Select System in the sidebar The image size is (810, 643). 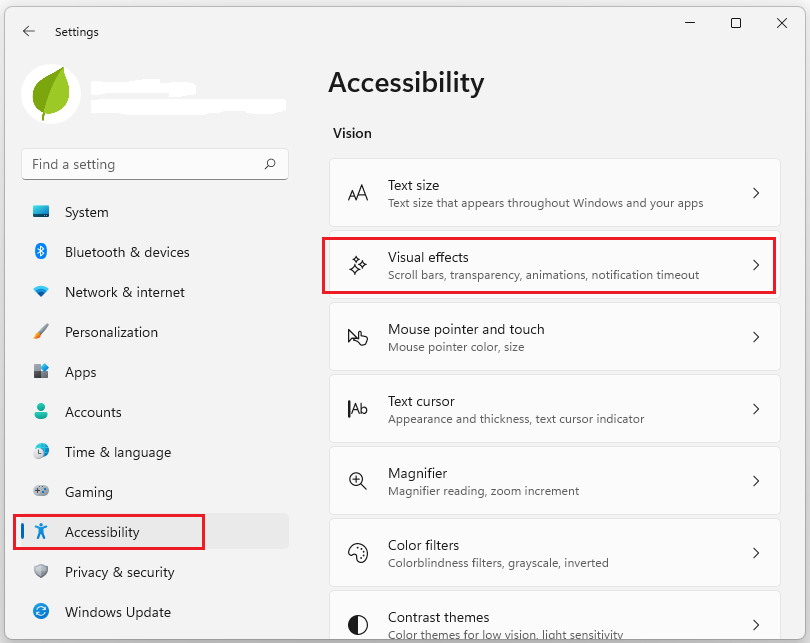tap(154, 212)
